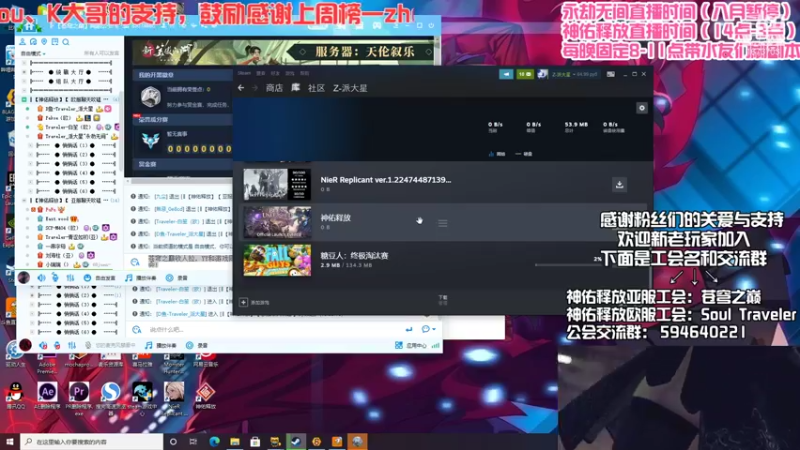
Task: Mute the speaker icon beside 自由发言
Action: point(41,278)
